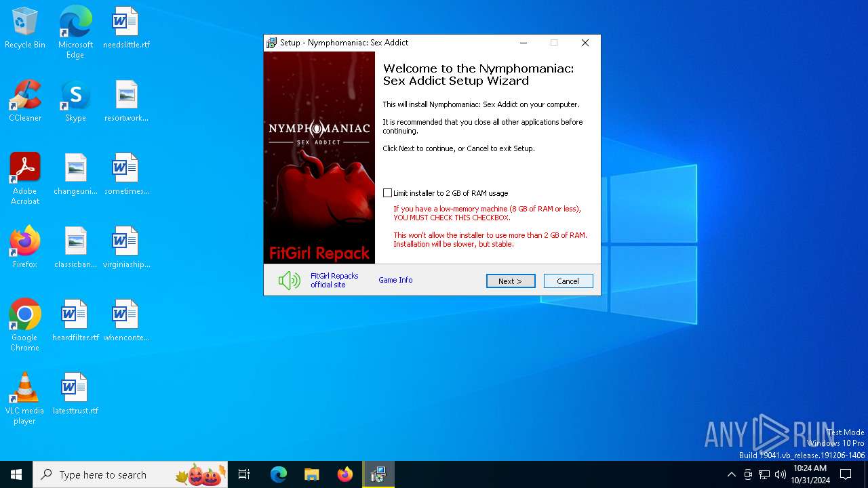Click the green speaker music icon
The image size is (868, 488).
pos(289,281)
